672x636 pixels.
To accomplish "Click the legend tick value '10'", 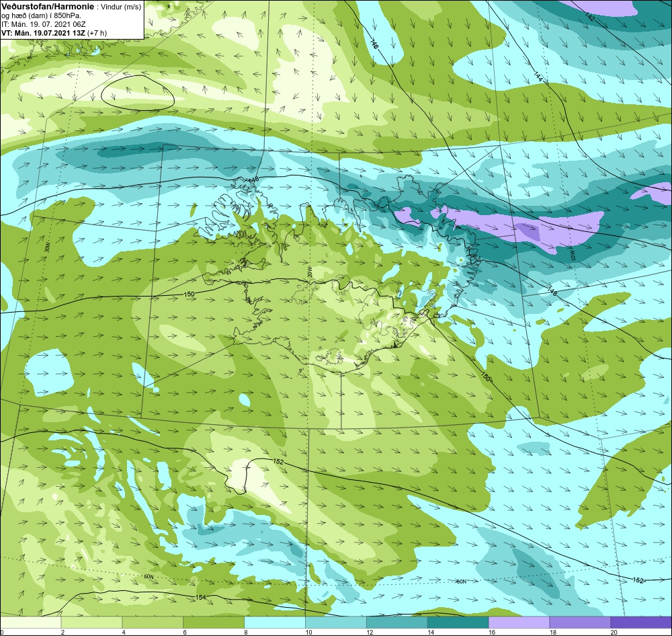I will 308,632.
